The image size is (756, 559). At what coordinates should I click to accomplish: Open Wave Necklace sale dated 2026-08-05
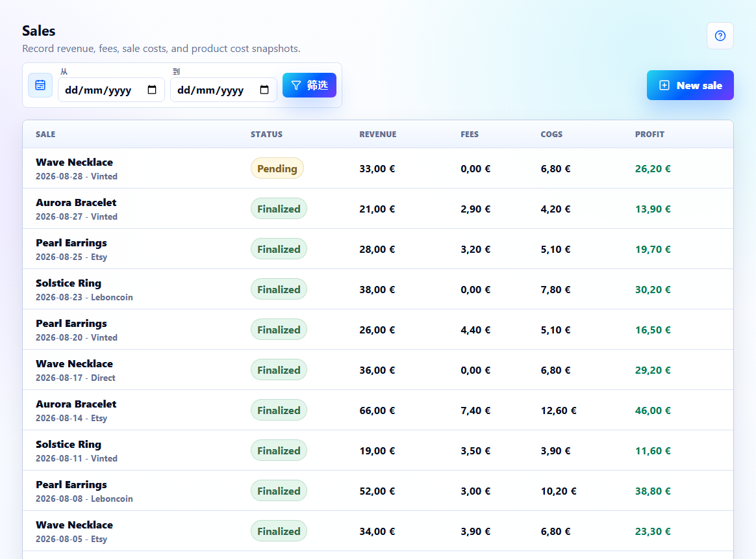(378, 531)
